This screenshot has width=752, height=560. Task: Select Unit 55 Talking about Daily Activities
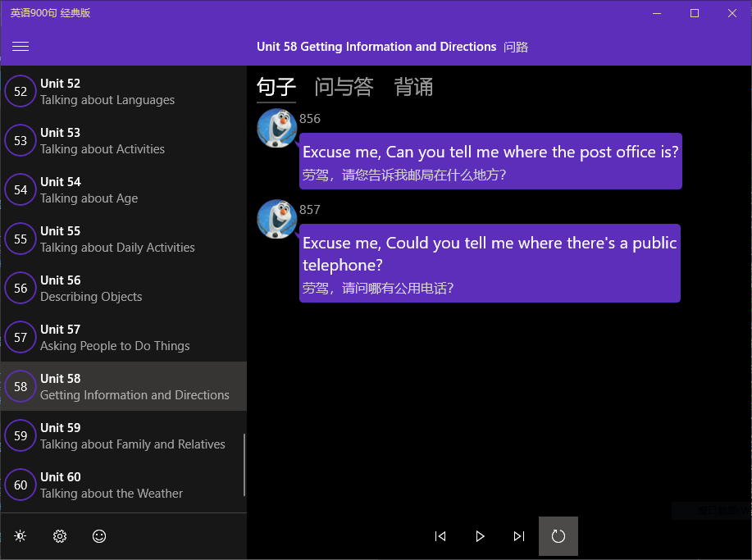pos(124,239)
